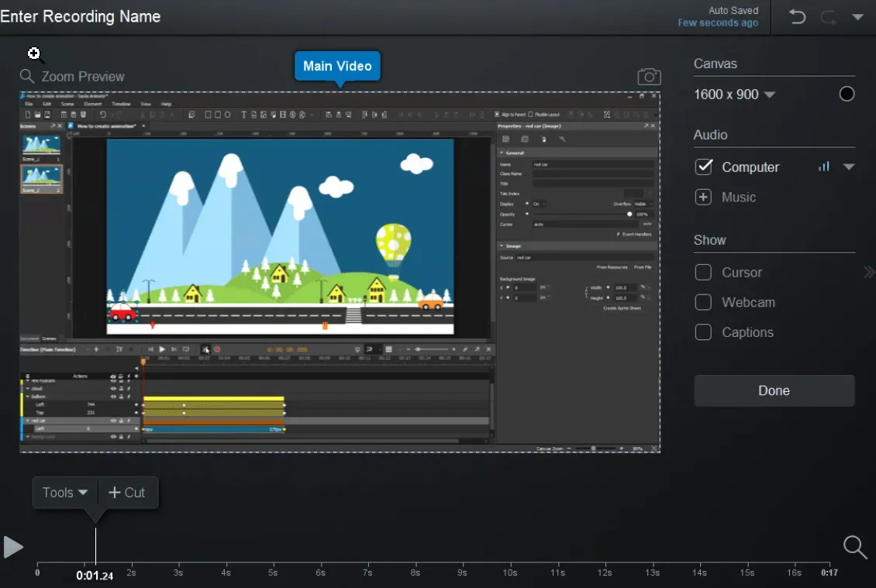The image size is (876, 588).
Task: Enable the Webcam show checkbox
Action: pyautogui.click(x=703, y=302)
